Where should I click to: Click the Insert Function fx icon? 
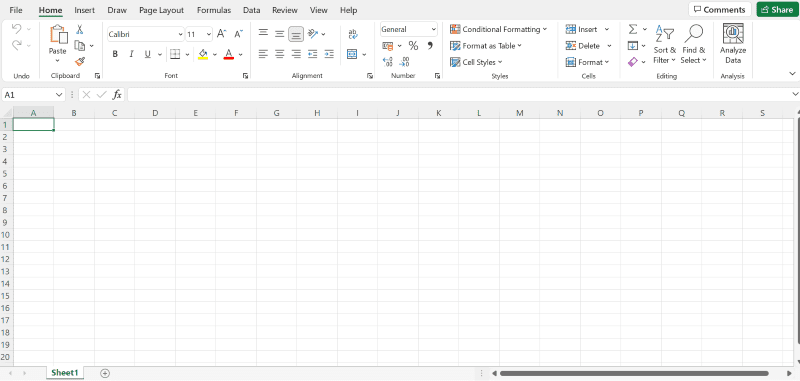click(x=117, y=94)
